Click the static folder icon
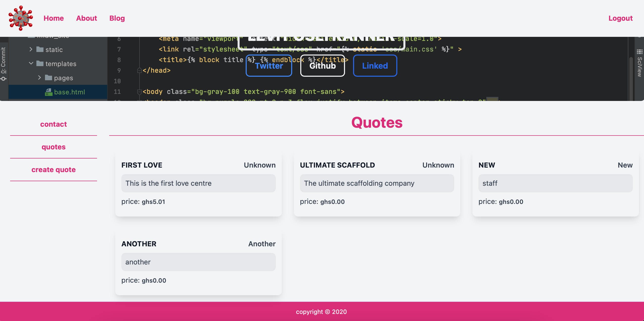 tap(40, 49)
